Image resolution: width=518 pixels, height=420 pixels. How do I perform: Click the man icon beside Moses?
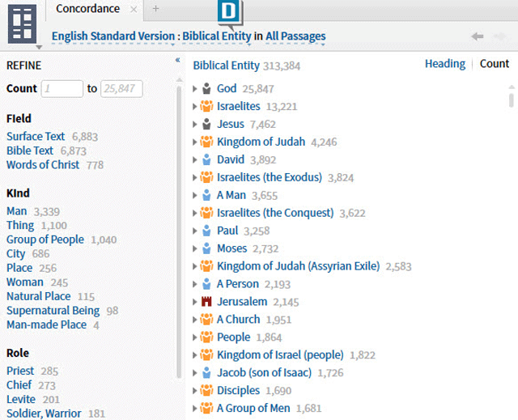pos(206,248)
